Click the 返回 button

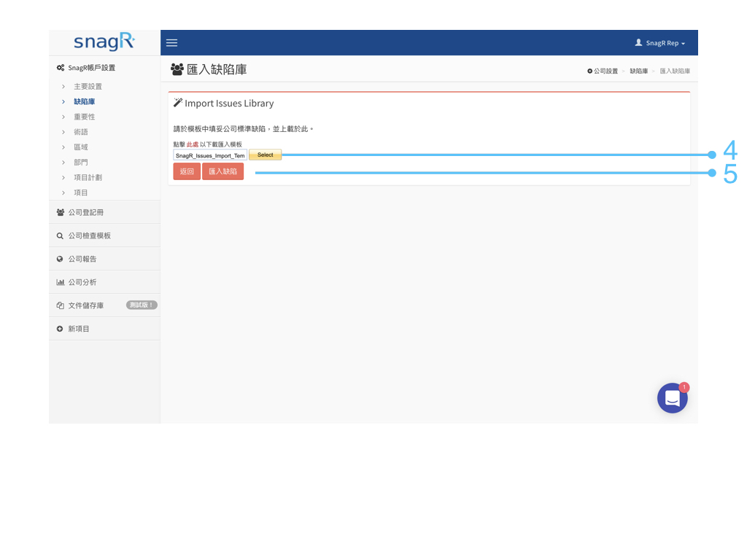click(187, 171)
